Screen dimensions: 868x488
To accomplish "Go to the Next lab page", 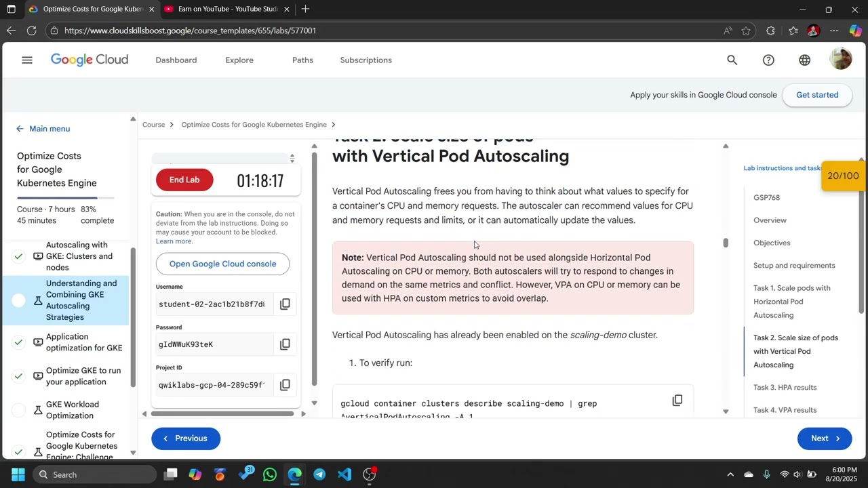I will [825, 439].
